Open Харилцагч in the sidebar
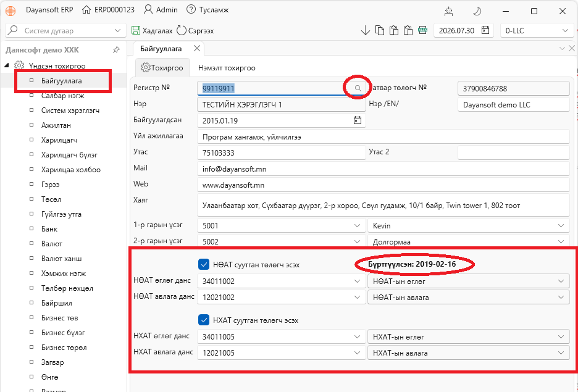The height and width of the screenshot is (392, 578). click(x=59, y=140)
